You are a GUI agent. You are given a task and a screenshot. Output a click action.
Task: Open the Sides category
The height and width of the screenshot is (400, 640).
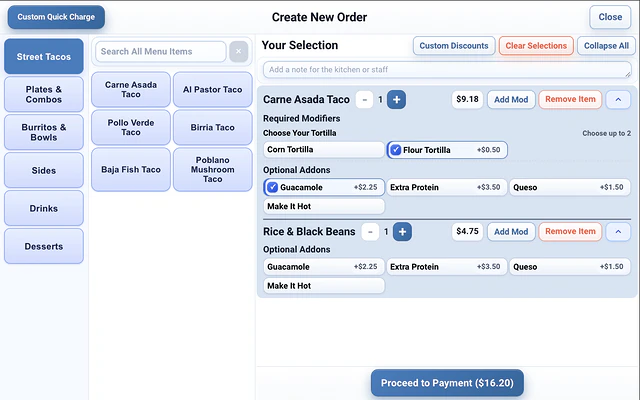(44, 170)
